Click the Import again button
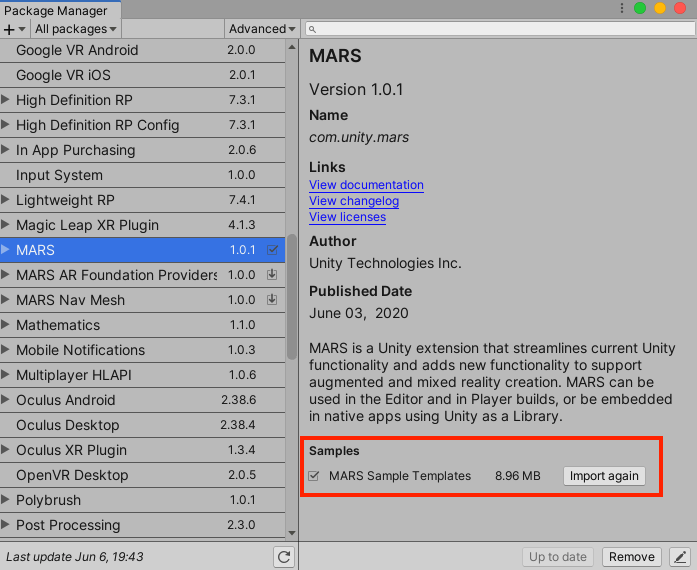The height and width of the screenshot is (570, 697). tap(604, 476)
